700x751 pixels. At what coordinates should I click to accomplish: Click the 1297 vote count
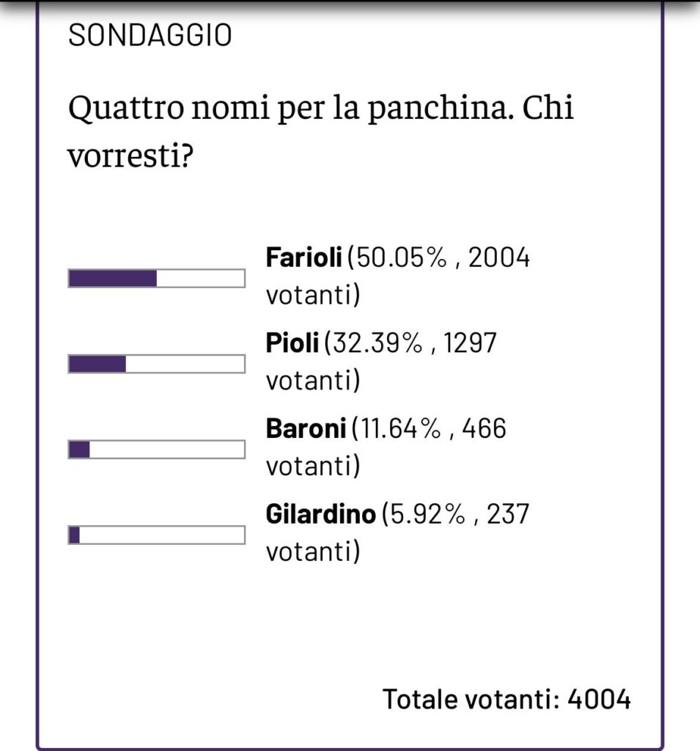470,343
